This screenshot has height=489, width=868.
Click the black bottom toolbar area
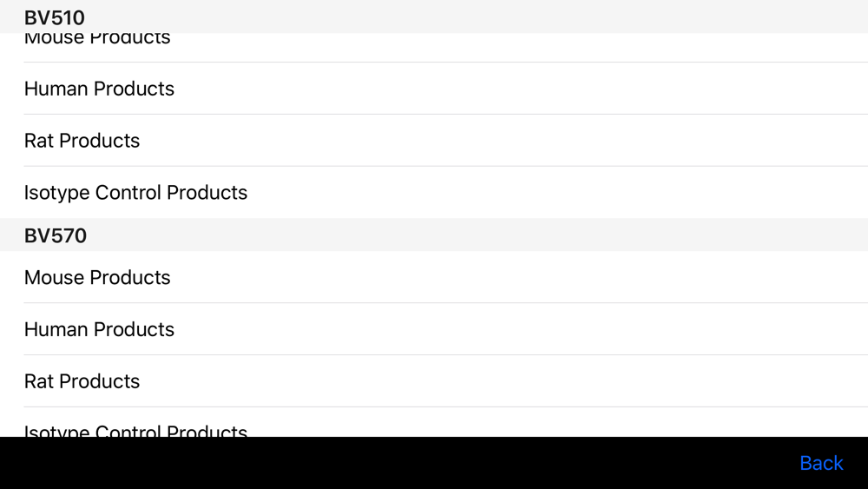[434, 463]
